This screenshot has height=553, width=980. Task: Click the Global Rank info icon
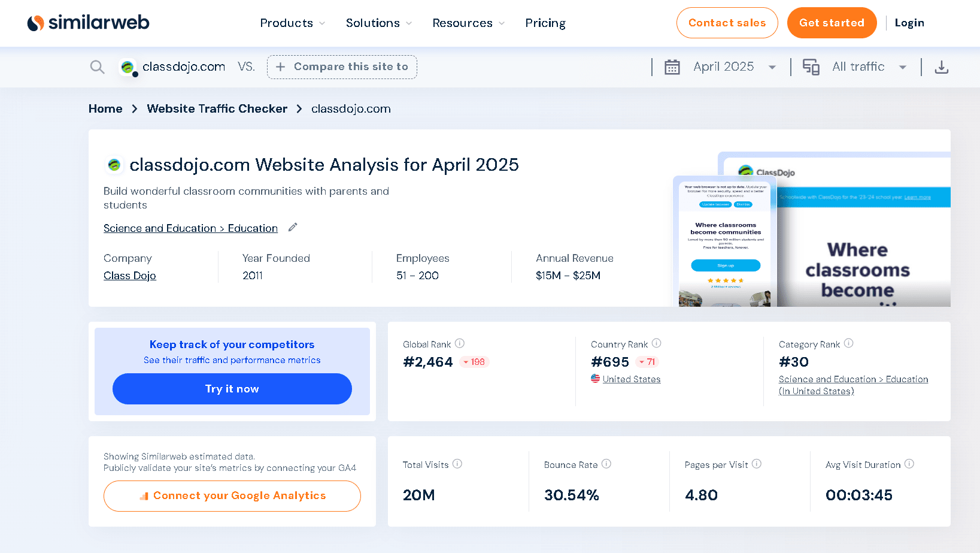[x=459, y=343]
